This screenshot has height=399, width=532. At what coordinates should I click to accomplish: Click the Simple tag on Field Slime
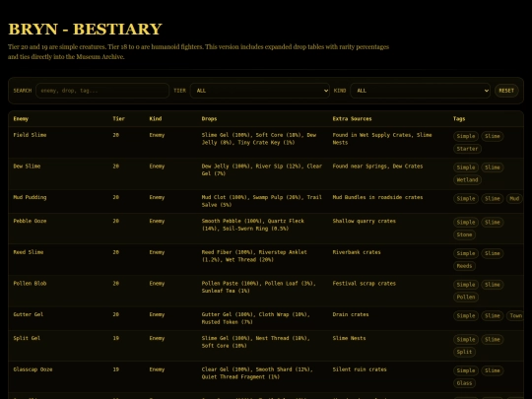(466, 136)
